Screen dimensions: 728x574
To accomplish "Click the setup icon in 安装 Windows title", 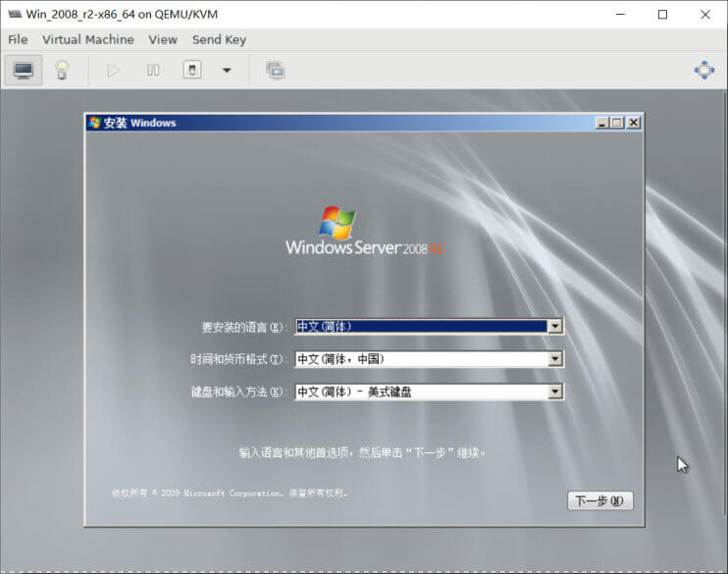I will coord(95,123).
